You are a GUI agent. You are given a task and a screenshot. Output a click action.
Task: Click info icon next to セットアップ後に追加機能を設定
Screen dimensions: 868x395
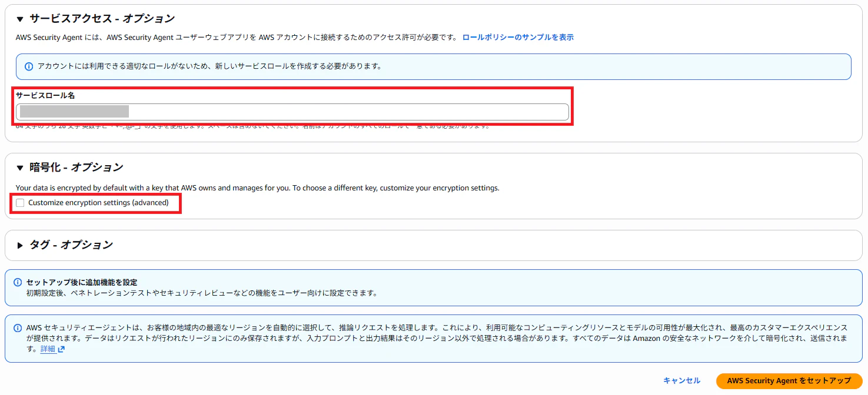coord(18,283)
